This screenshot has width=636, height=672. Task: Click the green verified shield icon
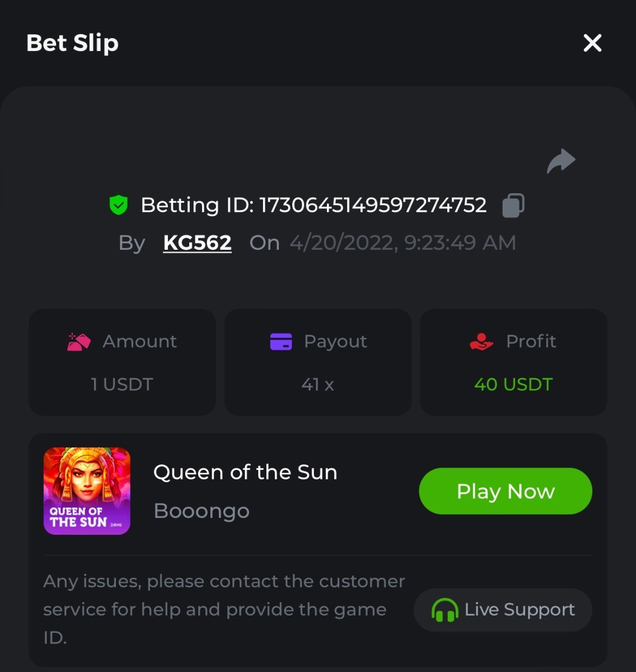pyautogui.click(x=118, y=205)
